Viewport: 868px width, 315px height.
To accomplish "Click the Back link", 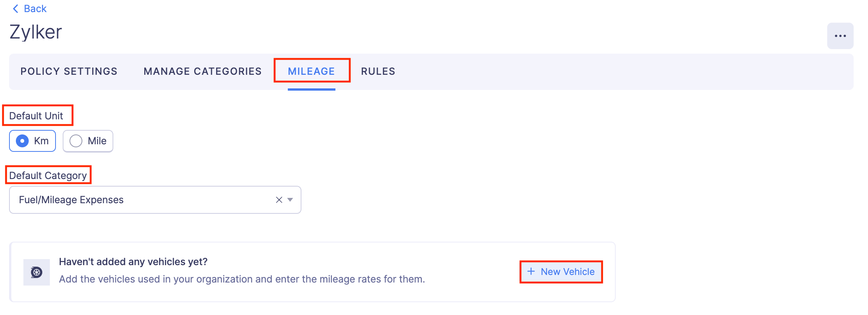I will (x=35, y=8).
